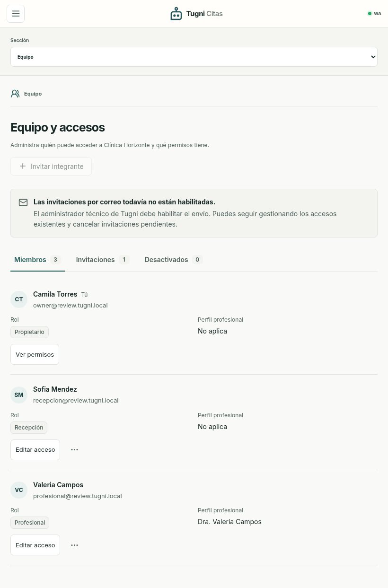The image size is (388, 588).
Task: Click the CT avatar of Camila Torres
Action: click(19, 299)
